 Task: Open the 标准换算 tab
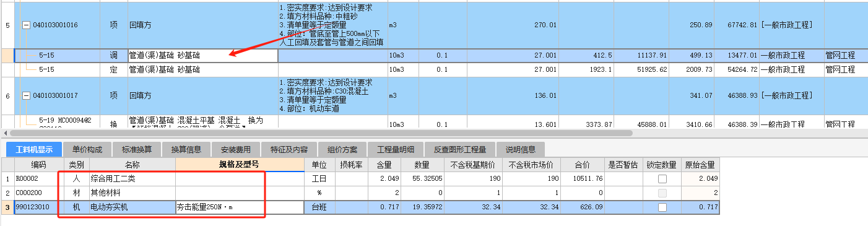click(x=136, y=149)
